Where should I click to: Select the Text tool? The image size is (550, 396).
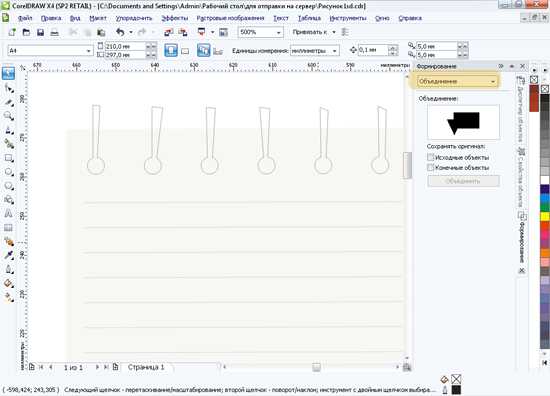pyautogui.click(x=8, y=213)
